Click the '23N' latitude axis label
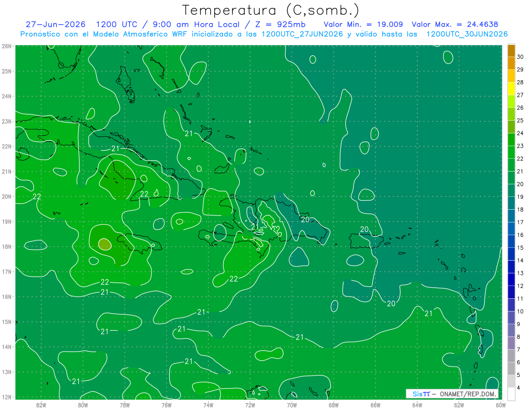 [x=7, y=121]
